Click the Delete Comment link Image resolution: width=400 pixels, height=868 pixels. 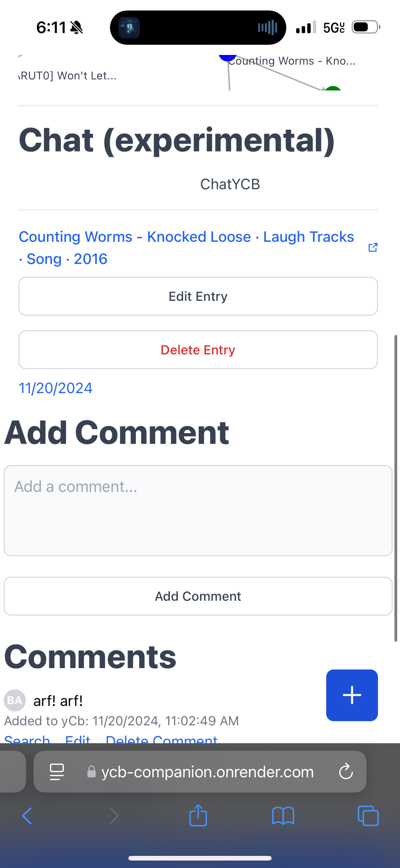pyautogui.click(x=161, y=739)
